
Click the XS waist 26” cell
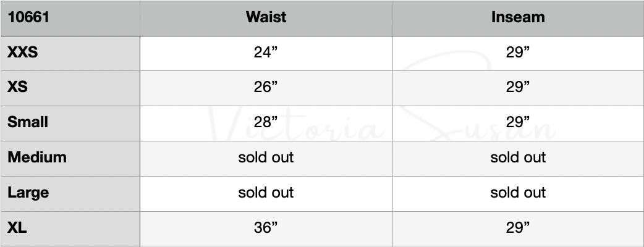266,87
